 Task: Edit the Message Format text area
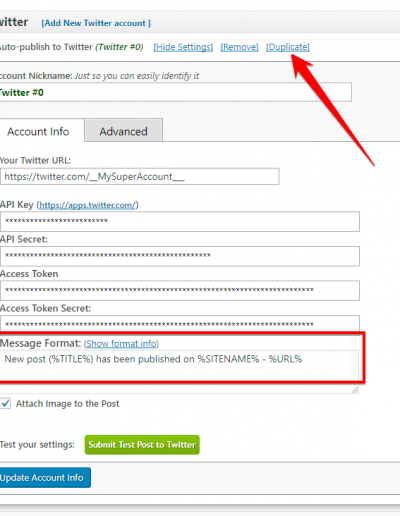click(179, 371)
